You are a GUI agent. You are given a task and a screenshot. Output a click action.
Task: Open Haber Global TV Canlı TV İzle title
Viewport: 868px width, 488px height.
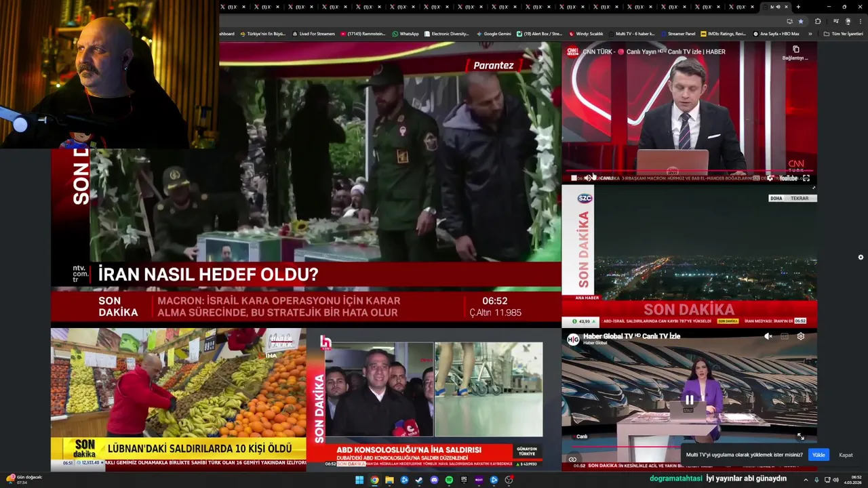coord(631,336)
